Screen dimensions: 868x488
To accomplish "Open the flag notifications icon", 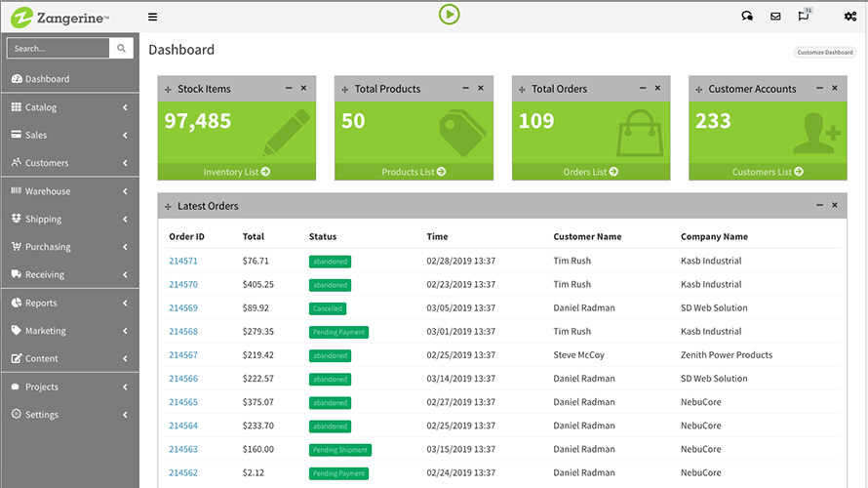I will [804, 17].
